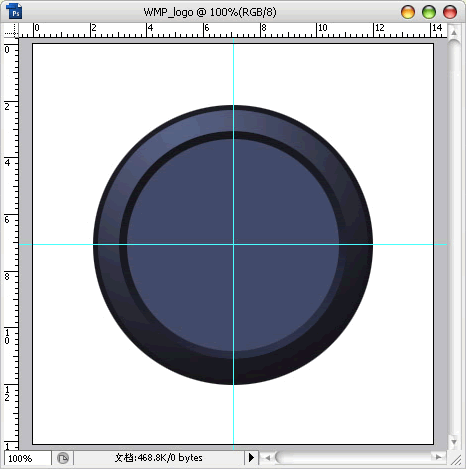
Task: Click the orange minimize window button
Action: tap(408, 12)
